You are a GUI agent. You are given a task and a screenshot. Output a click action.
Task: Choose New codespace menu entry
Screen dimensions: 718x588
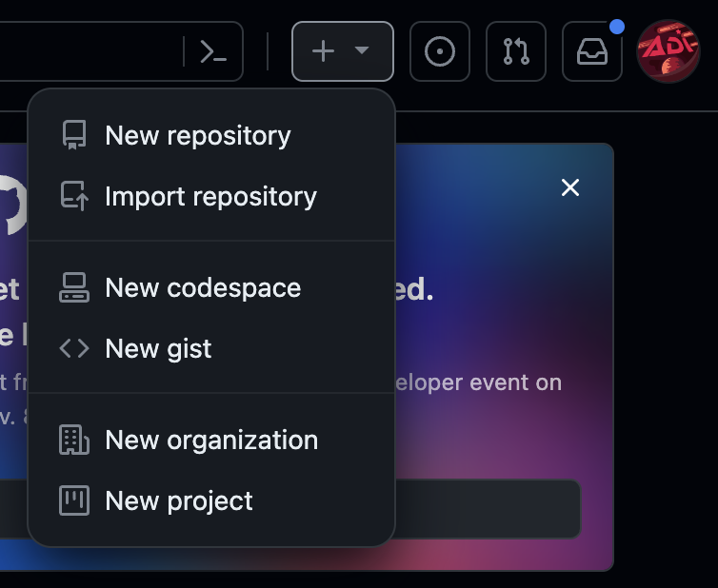pos(211,288)
